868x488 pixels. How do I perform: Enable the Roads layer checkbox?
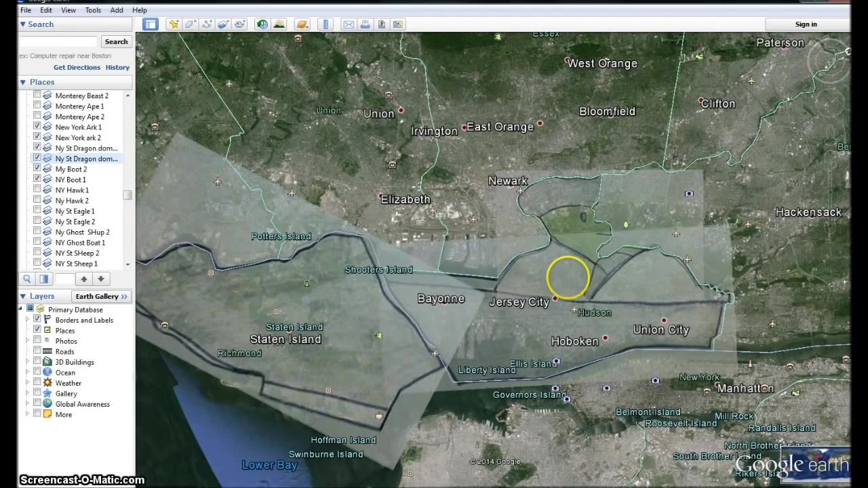pos(37,351)
